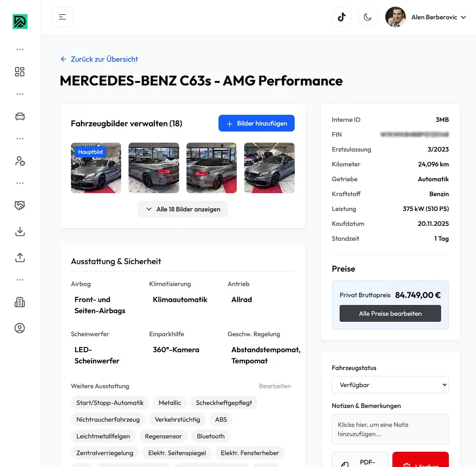The height and width of the screenshot is (467, 476).
Task: Select the dashboard grid icon in the sidebar
Action: click(20, 71)
